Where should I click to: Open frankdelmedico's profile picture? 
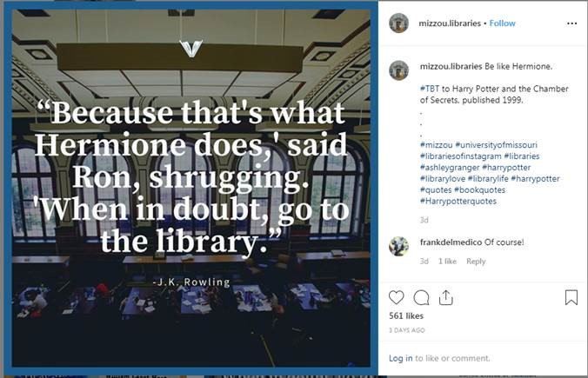(x=399, y=247)
